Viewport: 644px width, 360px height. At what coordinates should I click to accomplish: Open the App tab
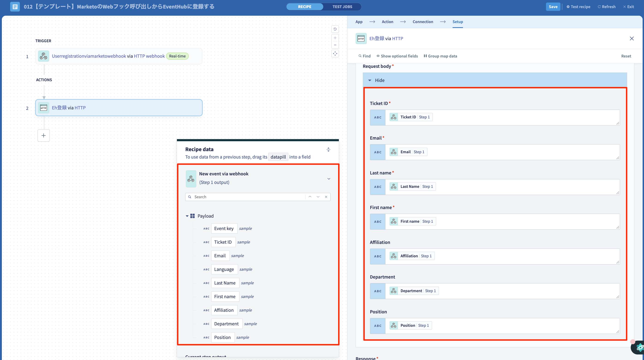pyautogui.click(x=359, y=22)
